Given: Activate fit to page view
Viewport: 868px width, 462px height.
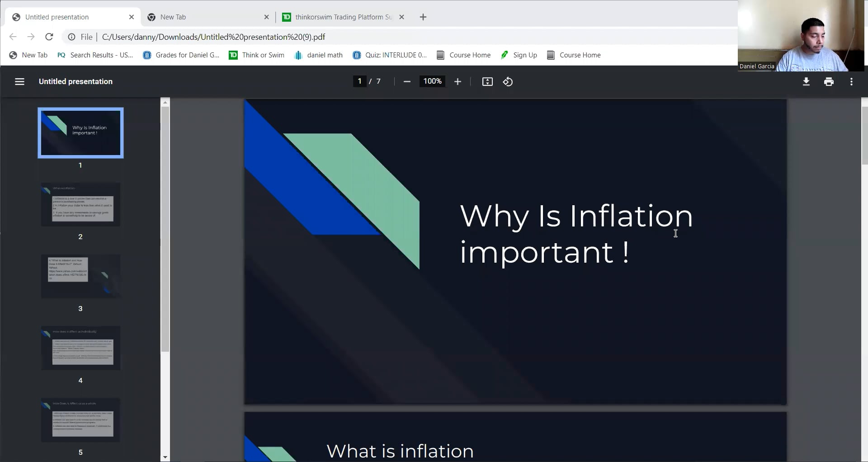Looking at the screenshot, I should (x=487, y=82).
